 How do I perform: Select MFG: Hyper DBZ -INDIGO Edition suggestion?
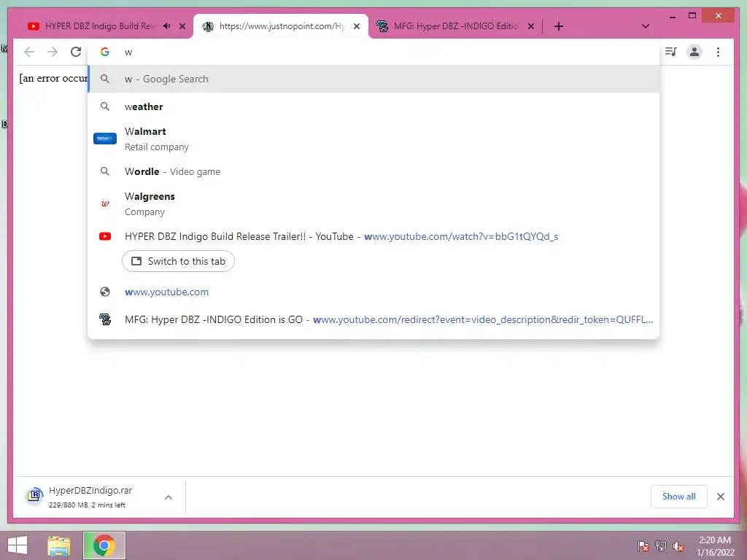373,319
